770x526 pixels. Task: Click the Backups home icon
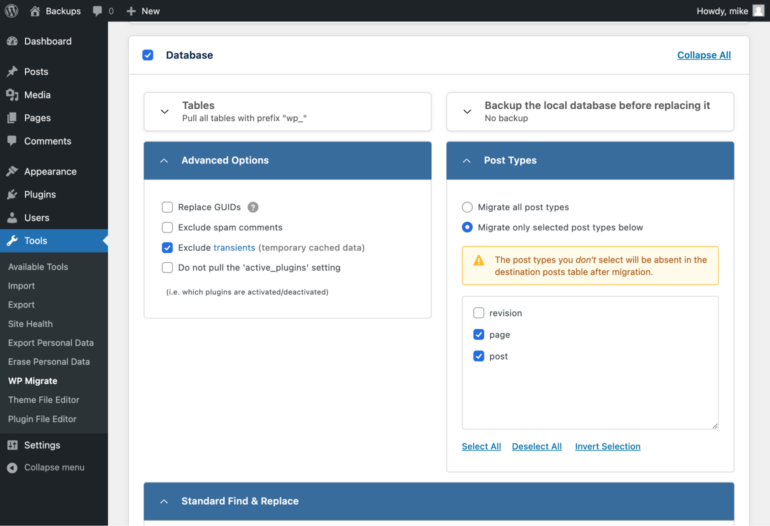click(x=35, y=11)
